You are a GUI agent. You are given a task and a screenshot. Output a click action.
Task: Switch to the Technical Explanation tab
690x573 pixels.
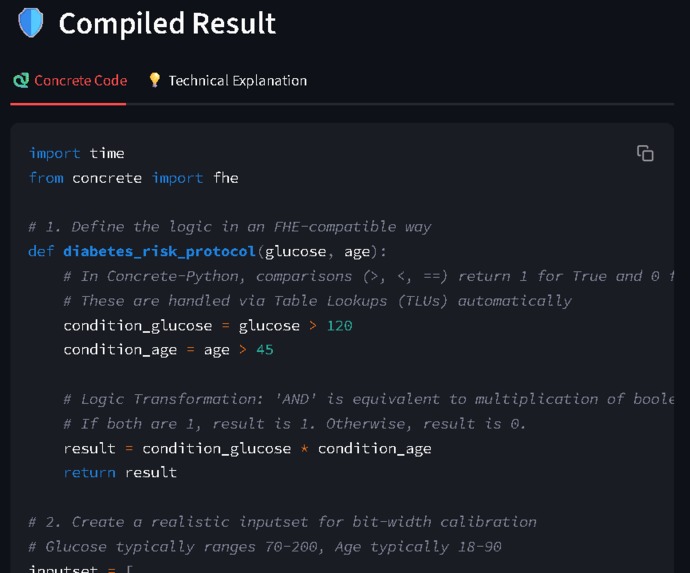(228, 81)
